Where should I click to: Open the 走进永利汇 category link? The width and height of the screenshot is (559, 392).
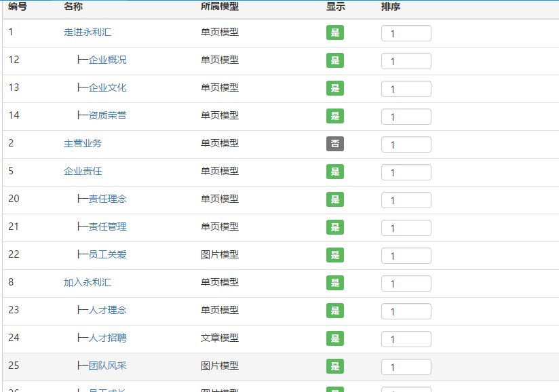coord(88,32)
